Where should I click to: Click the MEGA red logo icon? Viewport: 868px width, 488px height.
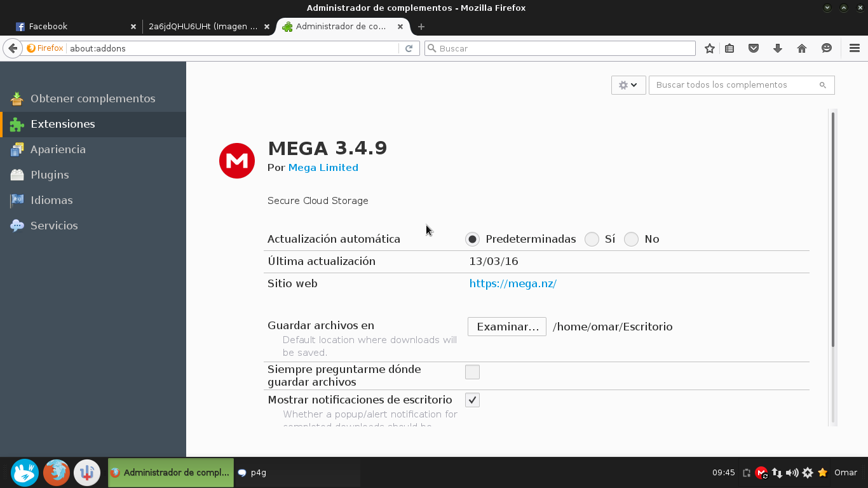237,161
